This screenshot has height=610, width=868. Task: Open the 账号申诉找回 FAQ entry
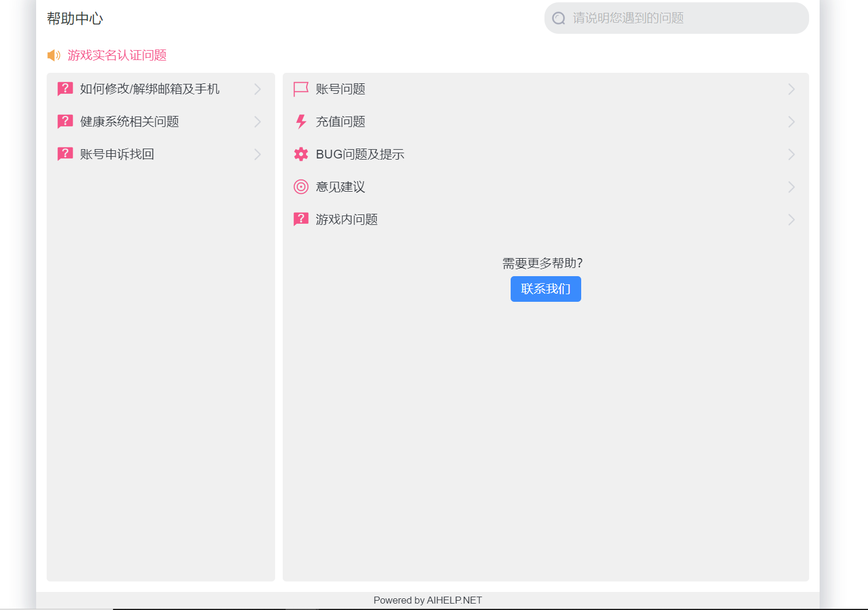coord(117,154)
